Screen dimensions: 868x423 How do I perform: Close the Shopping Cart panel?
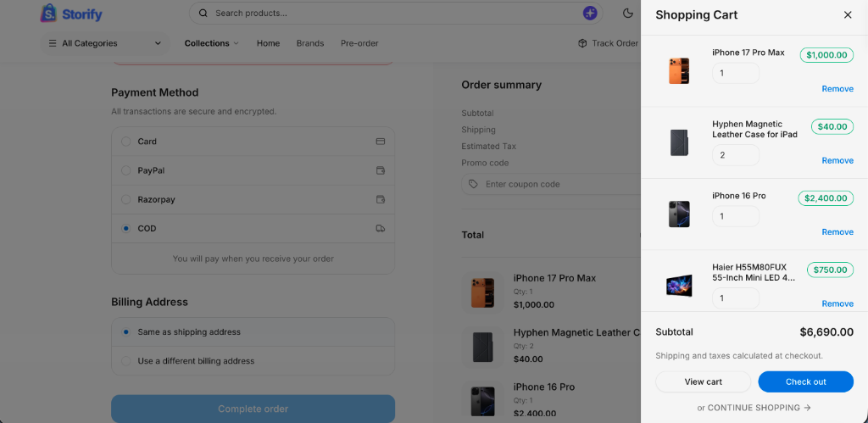tap(848, 15)
